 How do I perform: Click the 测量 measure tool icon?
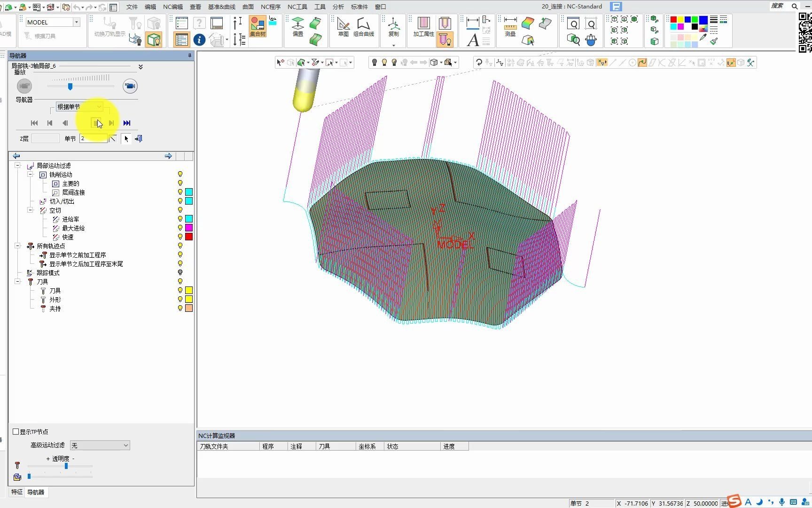510,26
